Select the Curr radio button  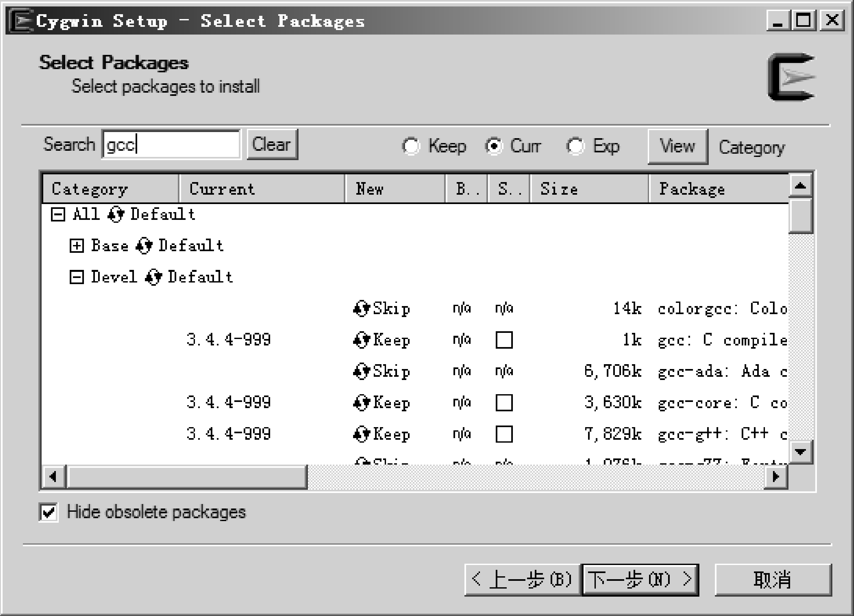tap(494, 146)
